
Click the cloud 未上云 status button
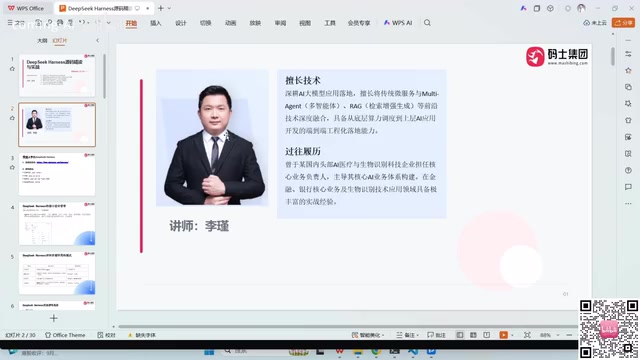pyautogui.click(x=595, y=23)
